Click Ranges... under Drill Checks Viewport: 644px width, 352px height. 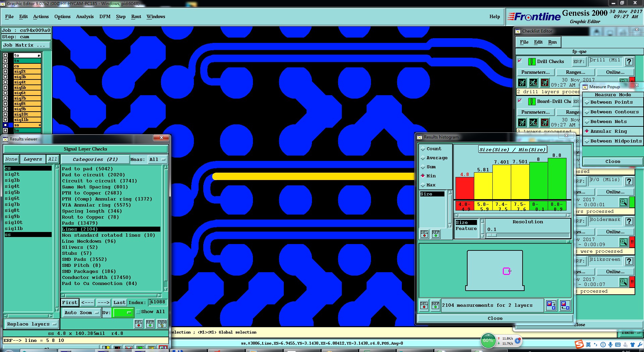575,72
